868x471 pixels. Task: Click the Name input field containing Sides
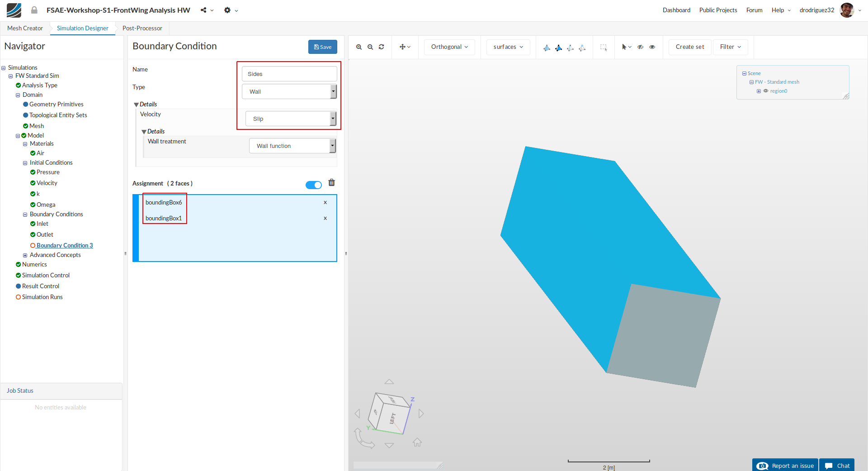(x=289, y=74)
